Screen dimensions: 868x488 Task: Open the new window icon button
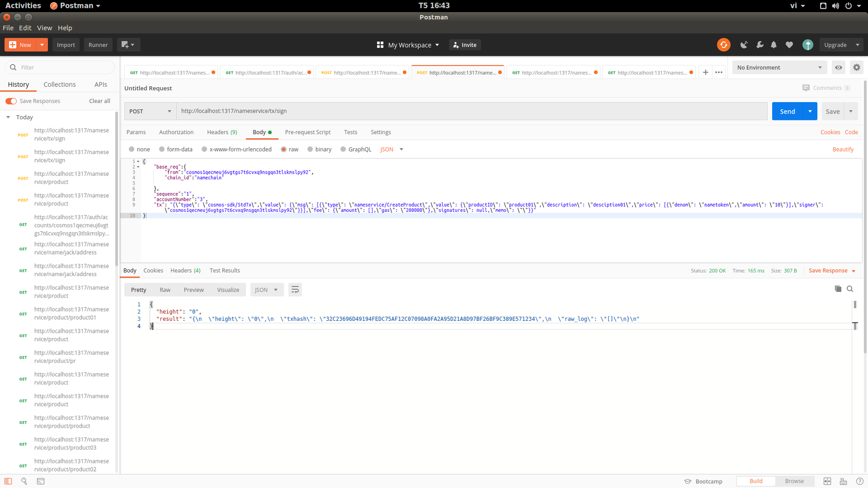point(128,45)
